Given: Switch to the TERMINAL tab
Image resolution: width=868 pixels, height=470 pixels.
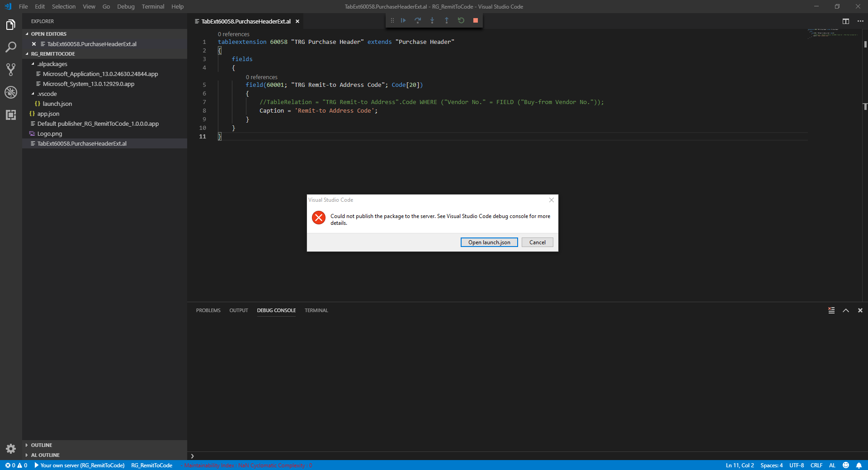Looking at the screenshot, I should 316,310.
